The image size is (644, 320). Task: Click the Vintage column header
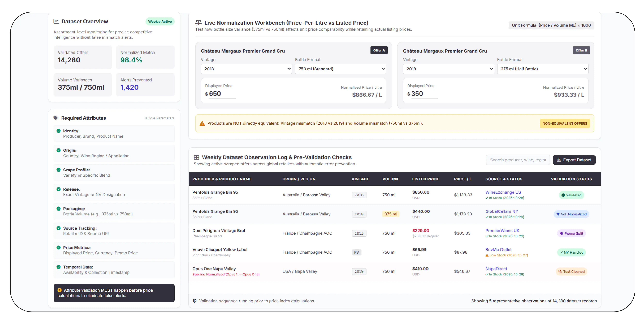[360, 179]
